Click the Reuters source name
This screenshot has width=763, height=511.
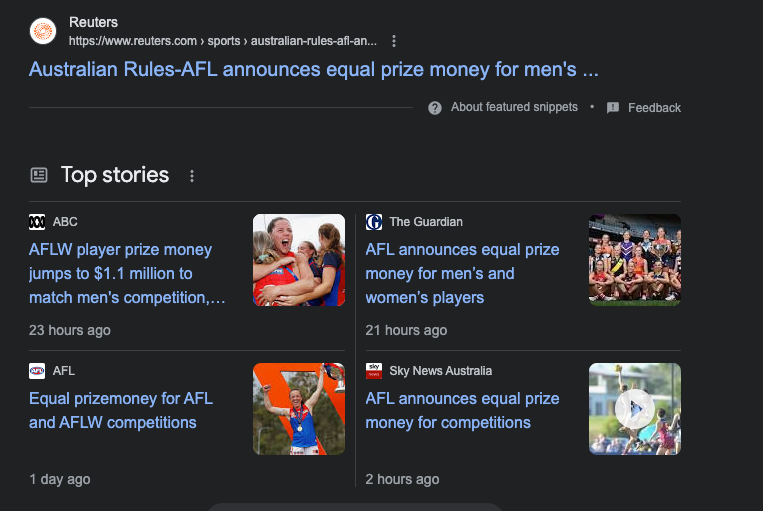point(93,22)
